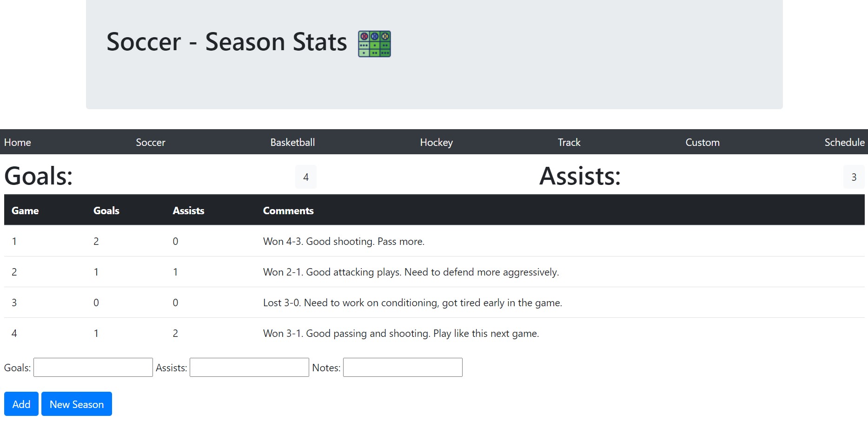The height and width of the screenshot is (421, 868).
Task: Select the game 3 row comment
Action: (412, 303)
